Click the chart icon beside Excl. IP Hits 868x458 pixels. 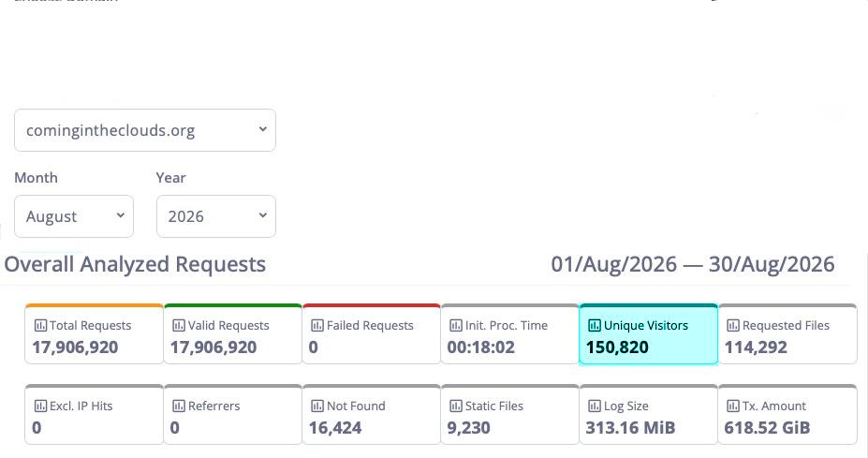tap(40, 406)
